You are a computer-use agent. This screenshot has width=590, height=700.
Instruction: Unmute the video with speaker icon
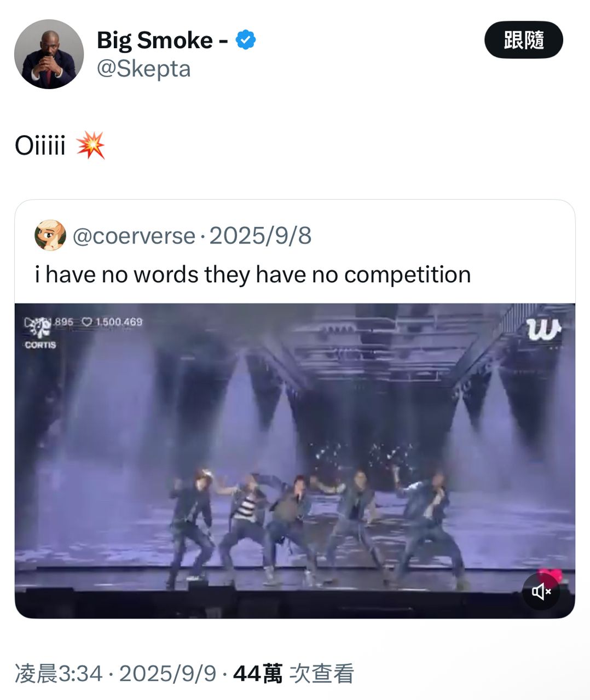click(541, 591)
